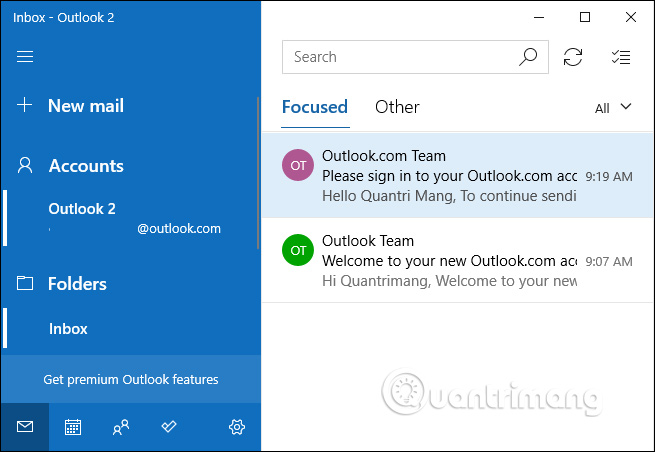Click the Accounts person icon

tap(25, 165)
